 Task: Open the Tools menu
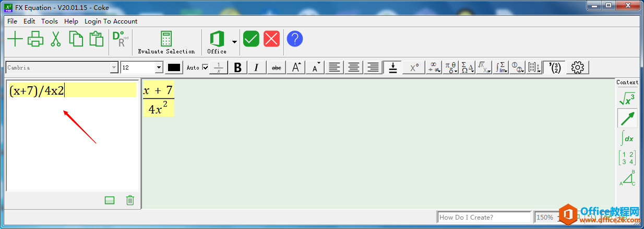(50, 21)
